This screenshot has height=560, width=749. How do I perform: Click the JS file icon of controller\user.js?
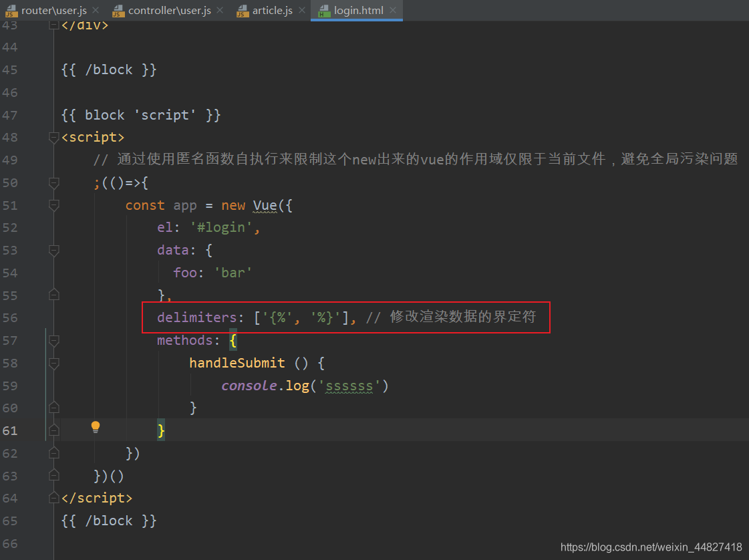coord(118,11)
